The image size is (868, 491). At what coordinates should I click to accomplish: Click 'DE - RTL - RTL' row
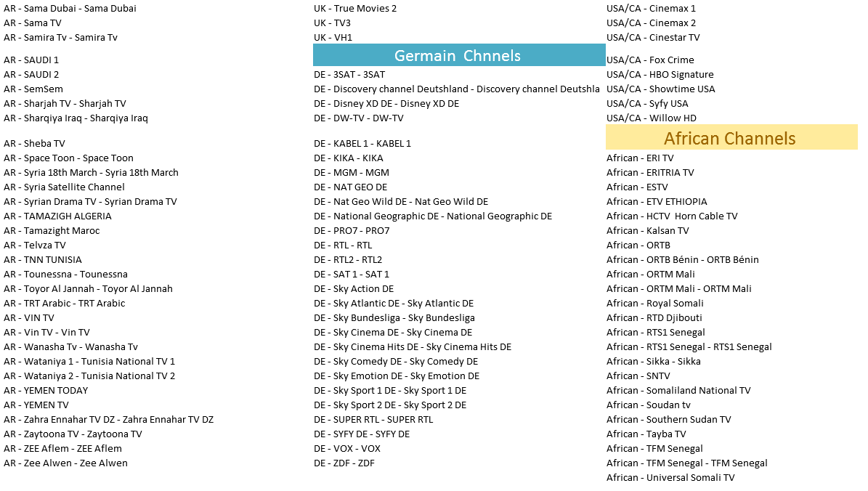pos(344,245)
